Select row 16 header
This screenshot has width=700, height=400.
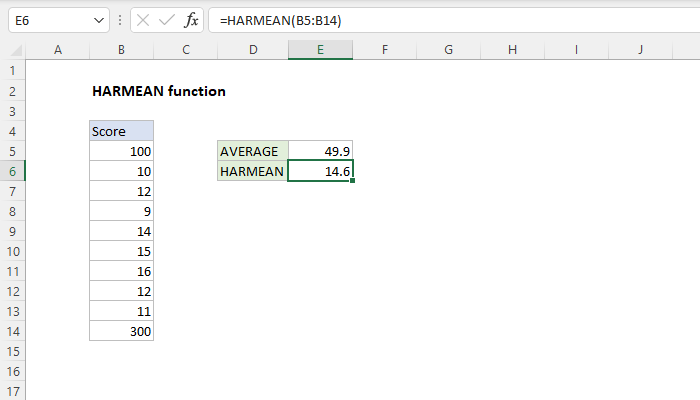(12, 371)
